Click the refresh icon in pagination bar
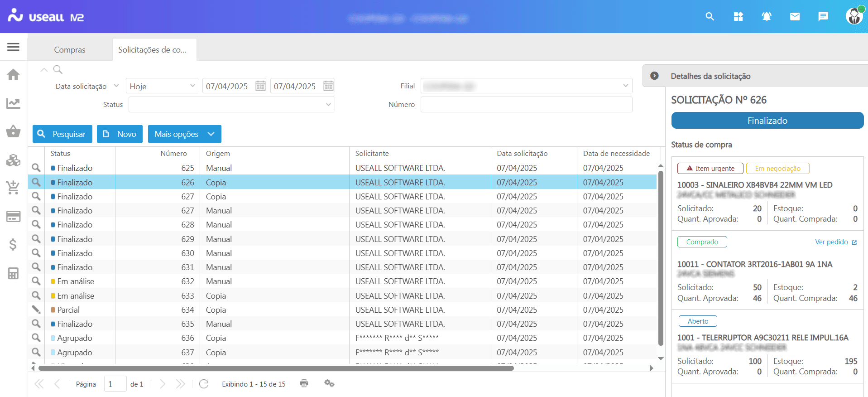This screenshot has width=868, height=397. tap(204, 384)
